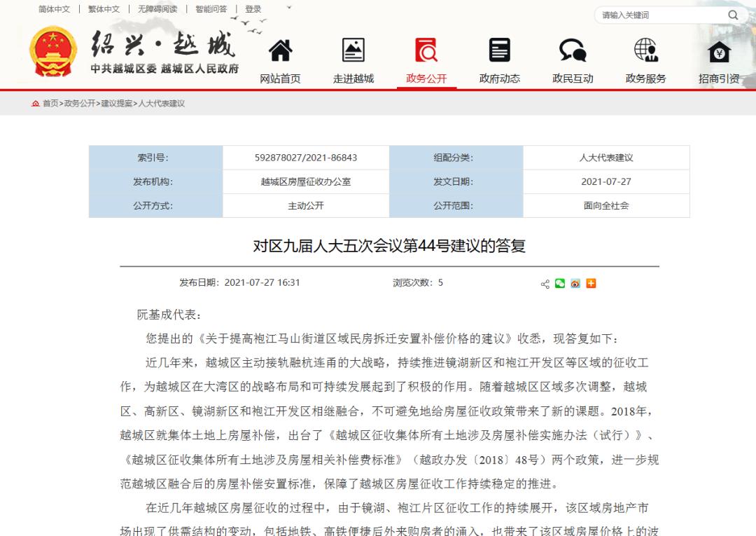Select the home icon above 网站首页
This screenshot has height=536, width=756.
click(x=281, y=50)
